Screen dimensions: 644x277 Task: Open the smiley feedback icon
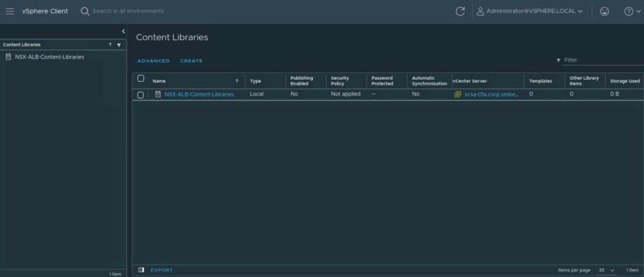604,11
